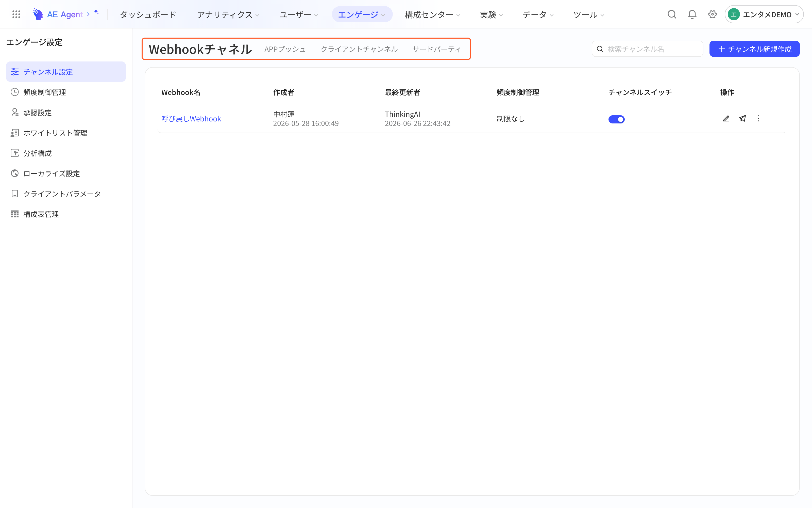
Task: Expand the アナリティクス menu
Action: point(228,14)
